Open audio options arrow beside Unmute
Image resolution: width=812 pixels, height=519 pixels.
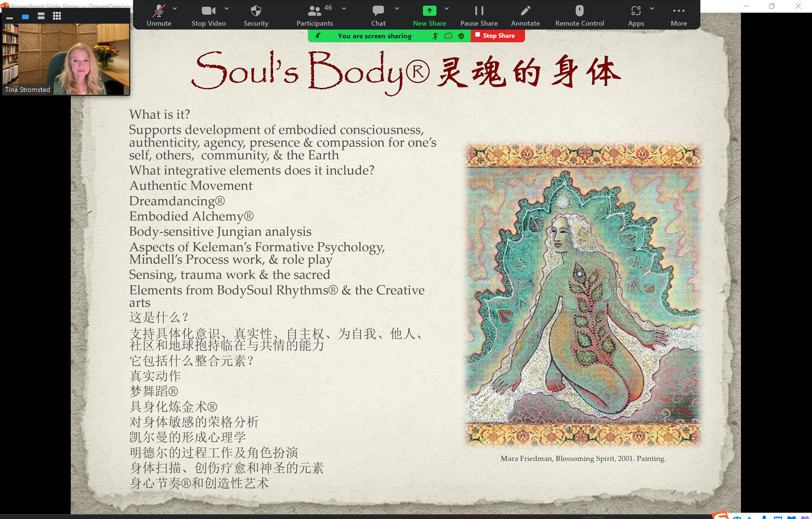(x=175, y=9)
